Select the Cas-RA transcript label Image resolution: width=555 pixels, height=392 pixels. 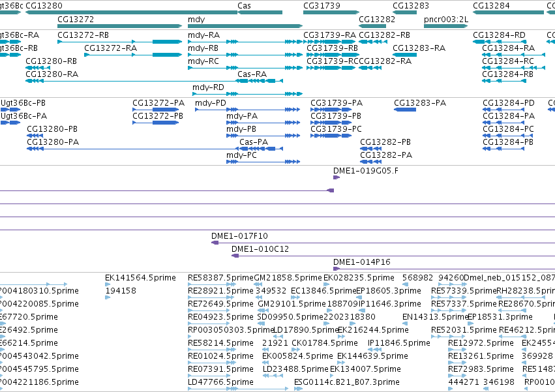click(x=252, y=74)
